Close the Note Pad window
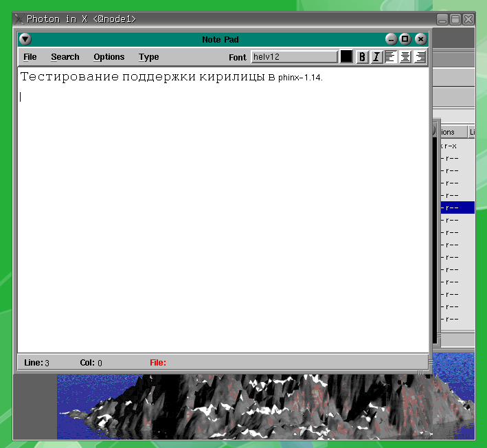487x448 pixels. tap(420, 40)
